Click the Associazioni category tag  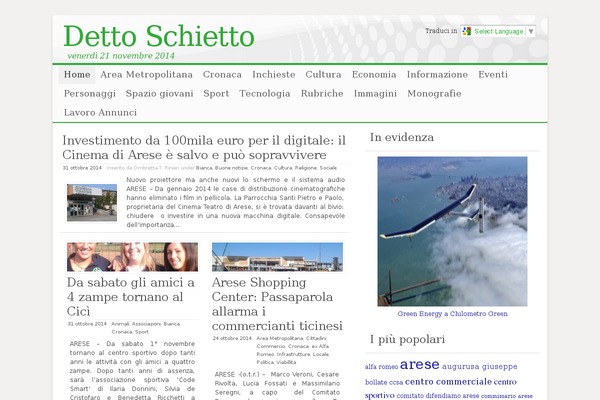coord(146,324)
